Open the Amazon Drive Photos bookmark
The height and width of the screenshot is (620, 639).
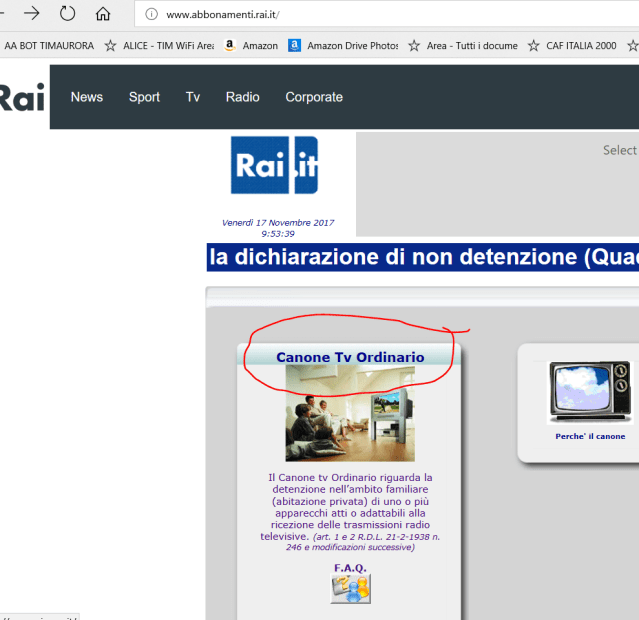[x=353, y=46]
